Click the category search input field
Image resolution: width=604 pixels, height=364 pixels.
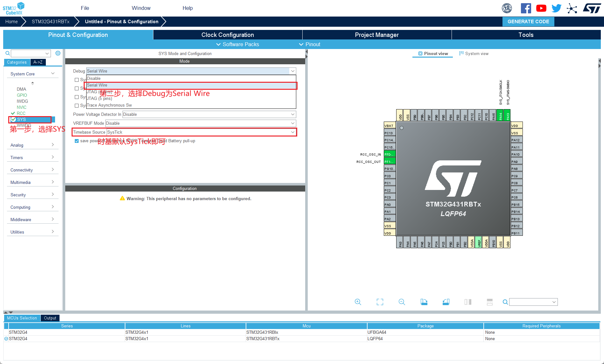click(x=31, y=53)
